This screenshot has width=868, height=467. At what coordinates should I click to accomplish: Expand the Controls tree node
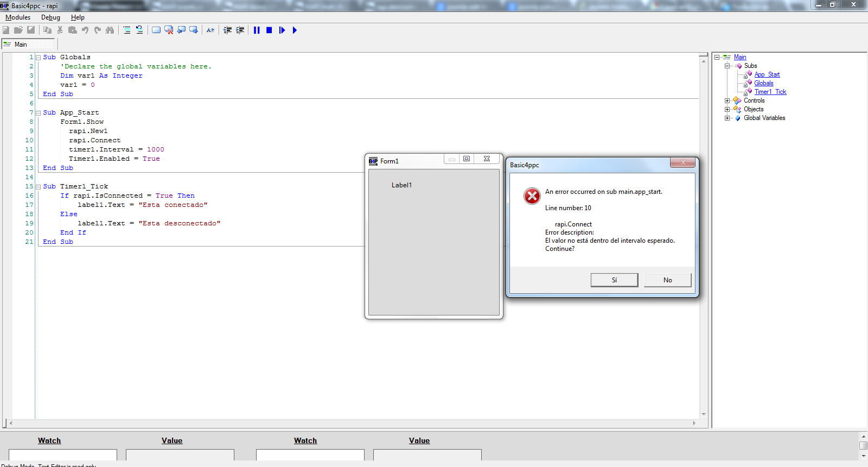pos(727,100)
